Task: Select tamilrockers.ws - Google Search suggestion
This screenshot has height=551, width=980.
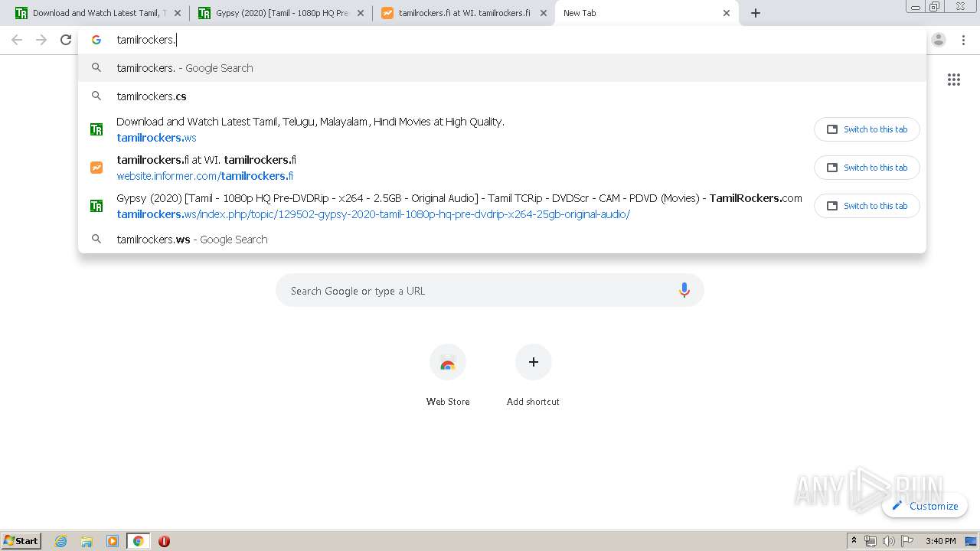Action: click(502, 240)
